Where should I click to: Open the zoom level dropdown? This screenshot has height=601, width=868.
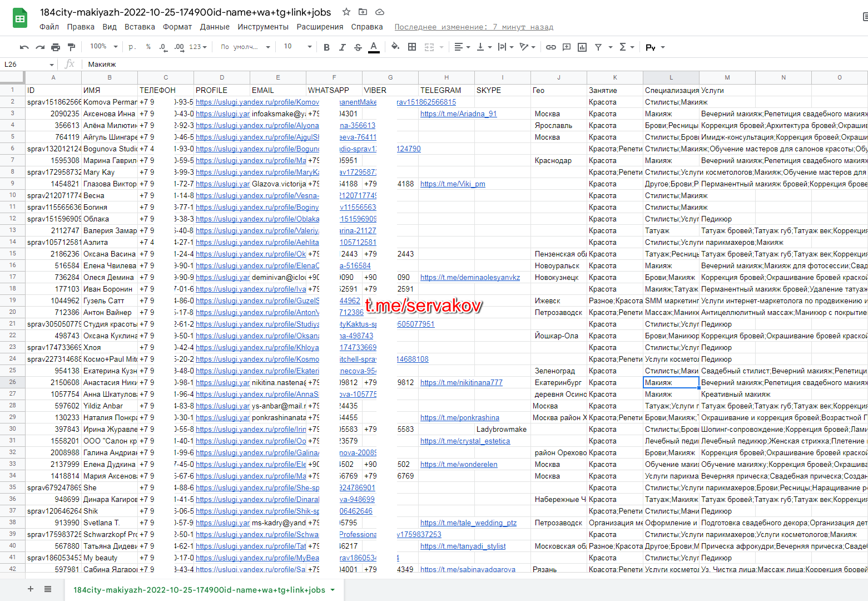(104, 47)
